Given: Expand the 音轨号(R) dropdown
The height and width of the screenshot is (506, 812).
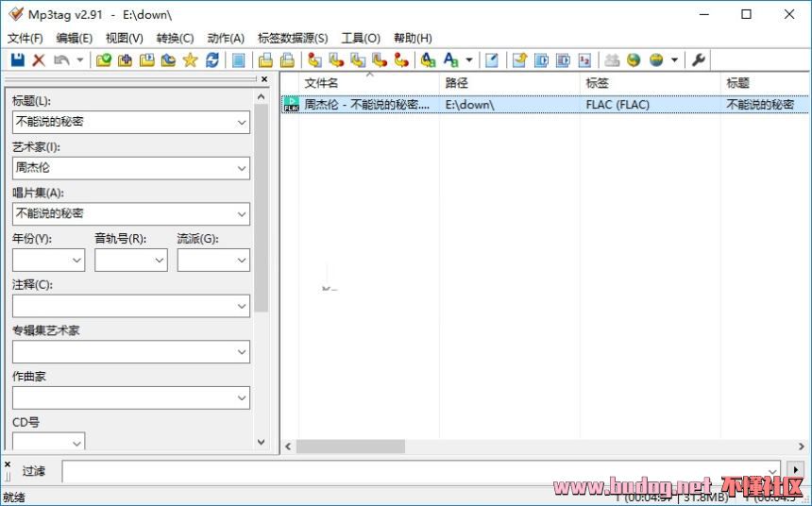Looking at the screenshot, I should tap(160, 260).
